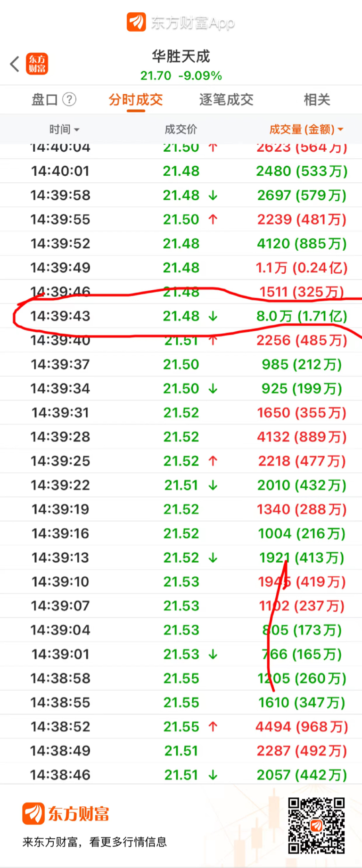This screenshot has height=868, width=362.
Task: Tap volume 4494 (968万)
Action: (x=302, y=726)
